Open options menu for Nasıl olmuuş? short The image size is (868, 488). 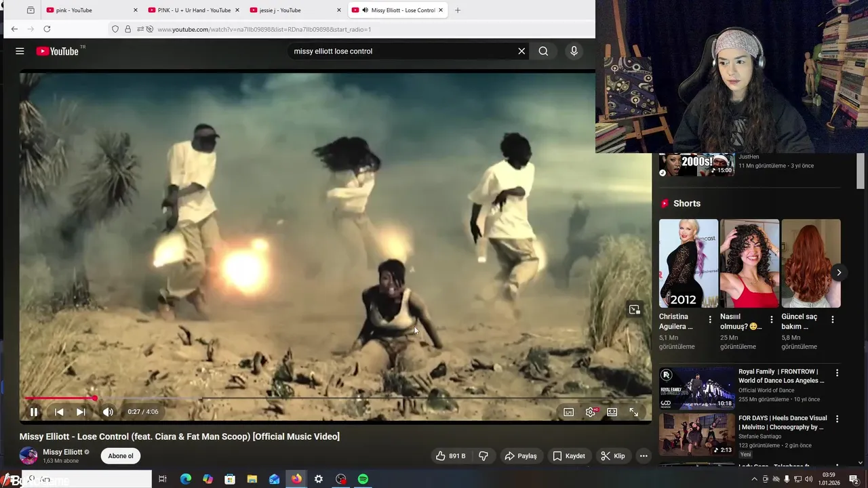coord(771,319)
